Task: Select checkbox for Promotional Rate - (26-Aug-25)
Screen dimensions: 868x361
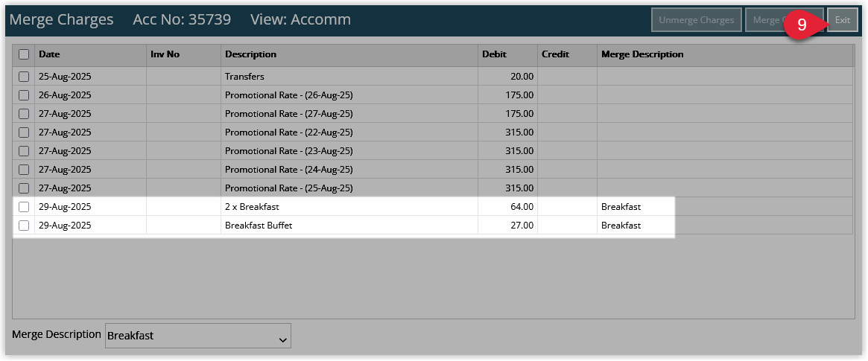Action: (24, 95)
